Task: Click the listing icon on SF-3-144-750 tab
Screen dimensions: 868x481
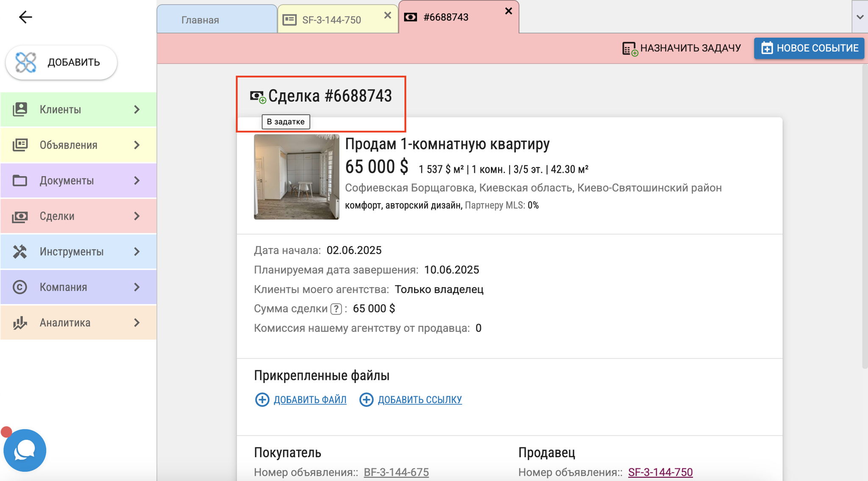Action: coord(289,20)
